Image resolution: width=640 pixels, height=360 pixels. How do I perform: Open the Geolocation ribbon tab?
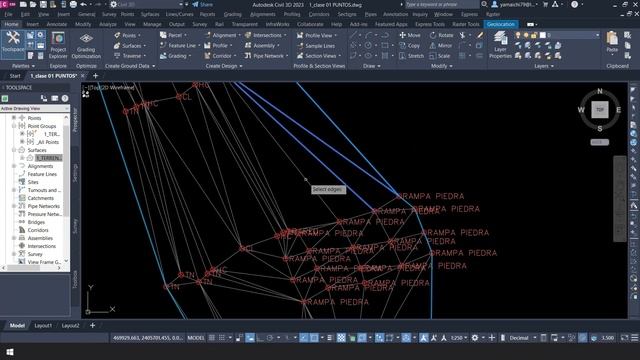click(501, 24)
